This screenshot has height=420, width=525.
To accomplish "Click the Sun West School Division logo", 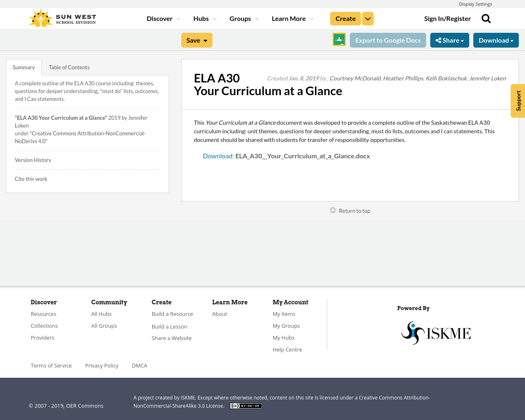I will pyautogui.click(x=62, y=17).
